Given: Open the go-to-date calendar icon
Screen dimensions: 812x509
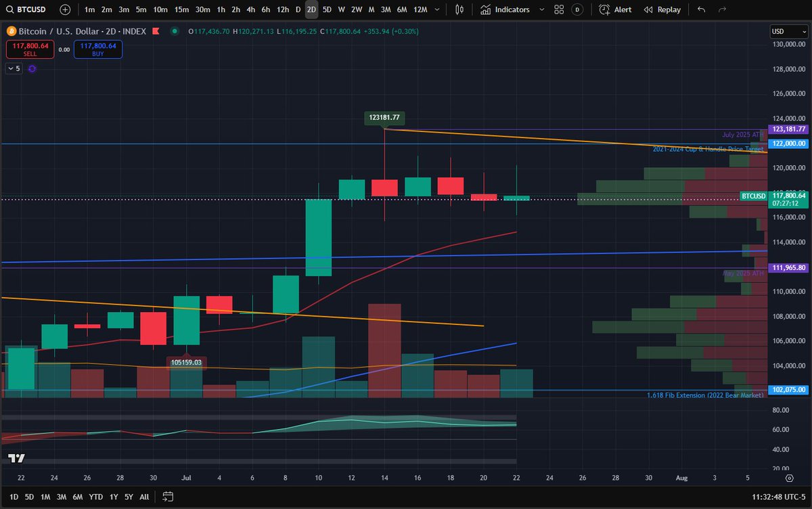Looking at the screenshot, I should pos(169,497).
